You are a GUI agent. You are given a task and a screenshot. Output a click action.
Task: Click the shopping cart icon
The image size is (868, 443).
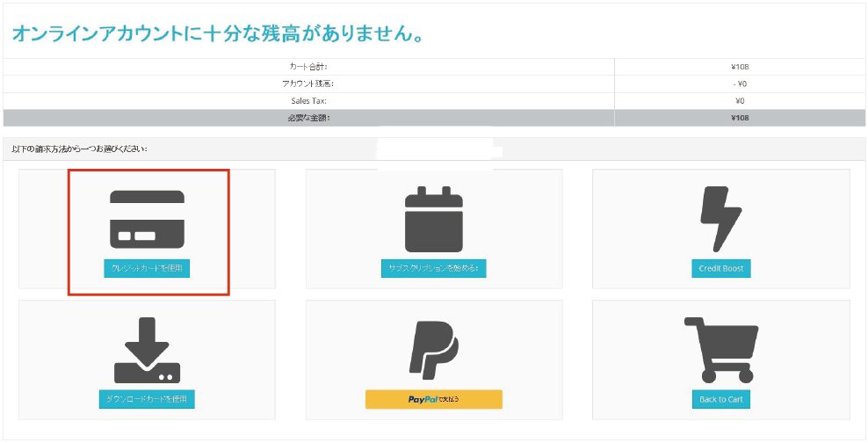point(720,349)
